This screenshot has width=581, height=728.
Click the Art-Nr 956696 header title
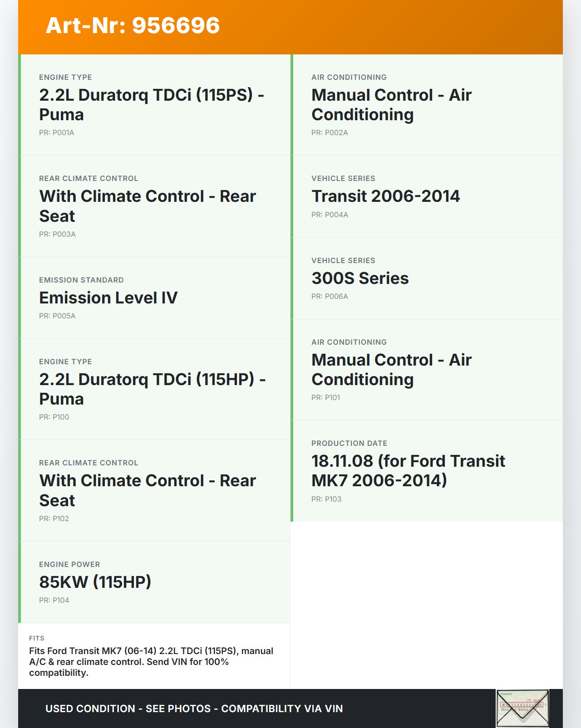pos(133,25)
